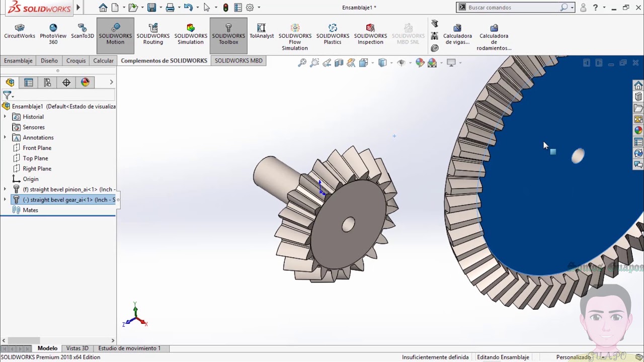This screenshot has width=644, height=362.
Task: Open View Settings monitor icon
Action: 451,63
